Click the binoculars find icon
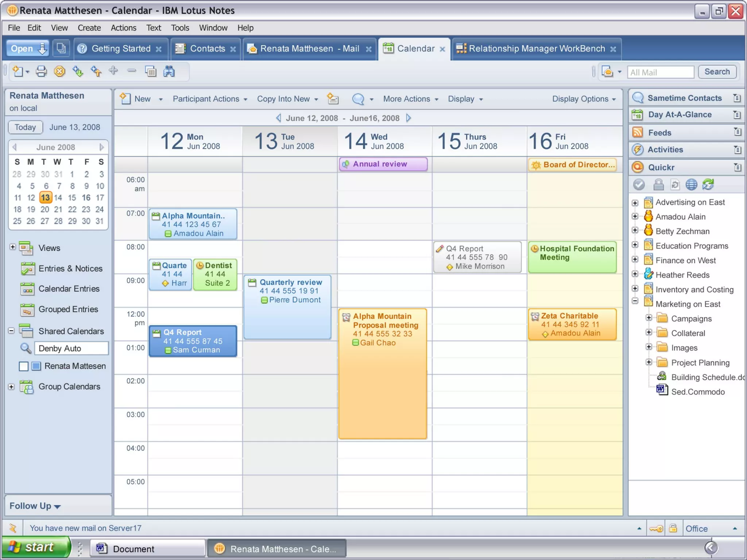 tap(169, 71)
